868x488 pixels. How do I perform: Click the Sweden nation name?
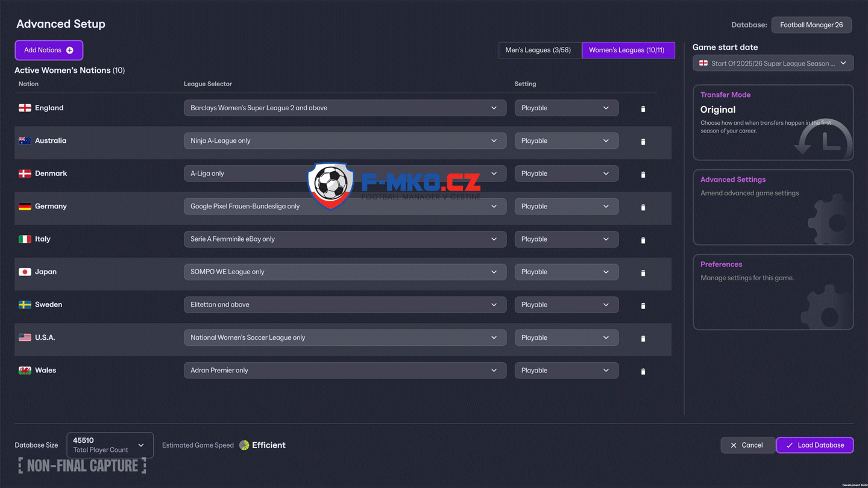pyautogui.click(x=49, y=305)
